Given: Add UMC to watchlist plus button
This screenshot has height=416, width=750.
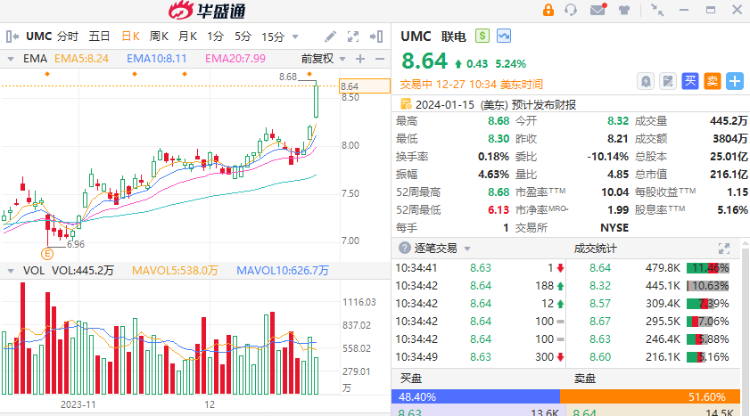Looking at the screenshot, I should [x=735, y=81].
